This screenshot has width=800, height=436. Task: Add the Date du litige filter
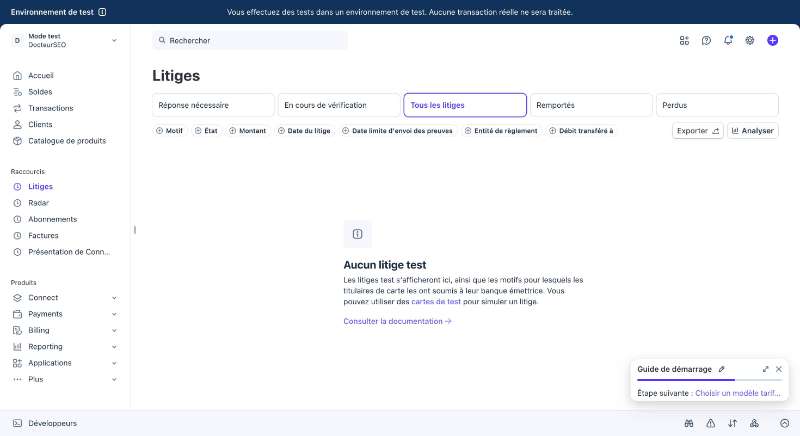tap(305, 131)
